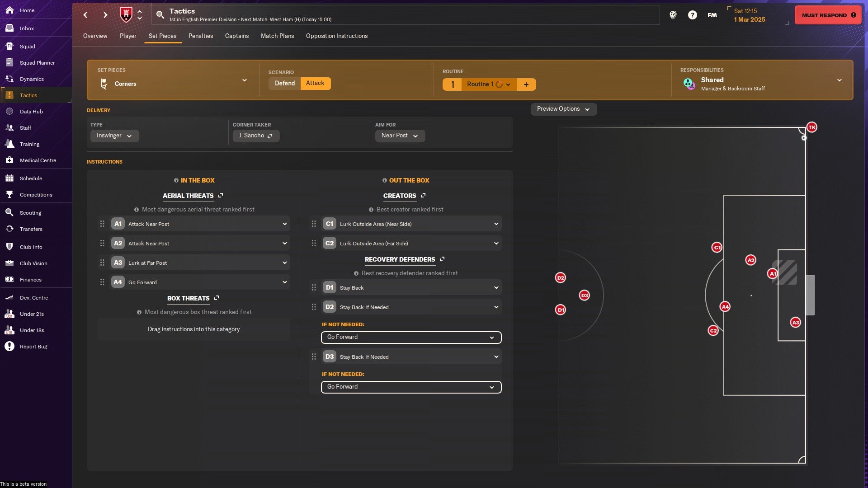
Task: Switch to the Penalties tab
Action: (201, 36)
